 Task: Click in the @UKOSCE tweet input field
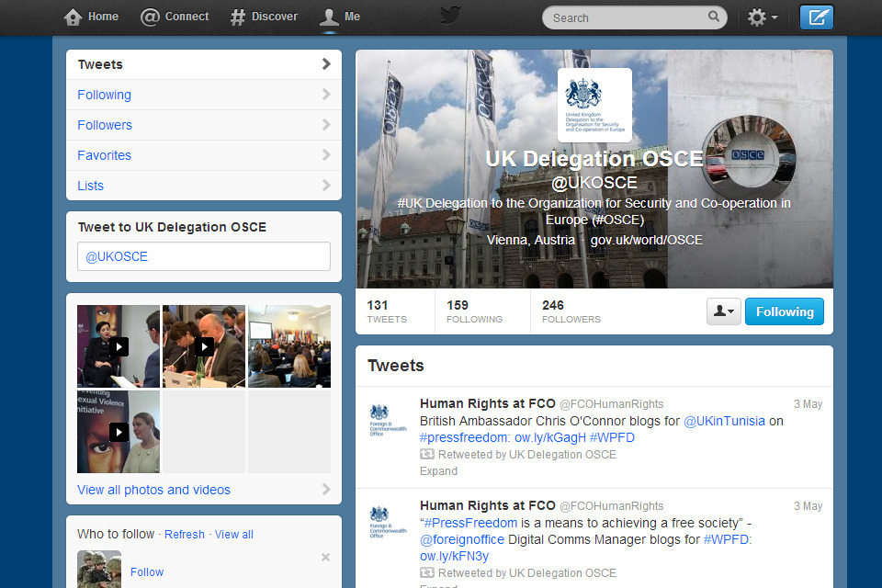click(x=204, y=256)
